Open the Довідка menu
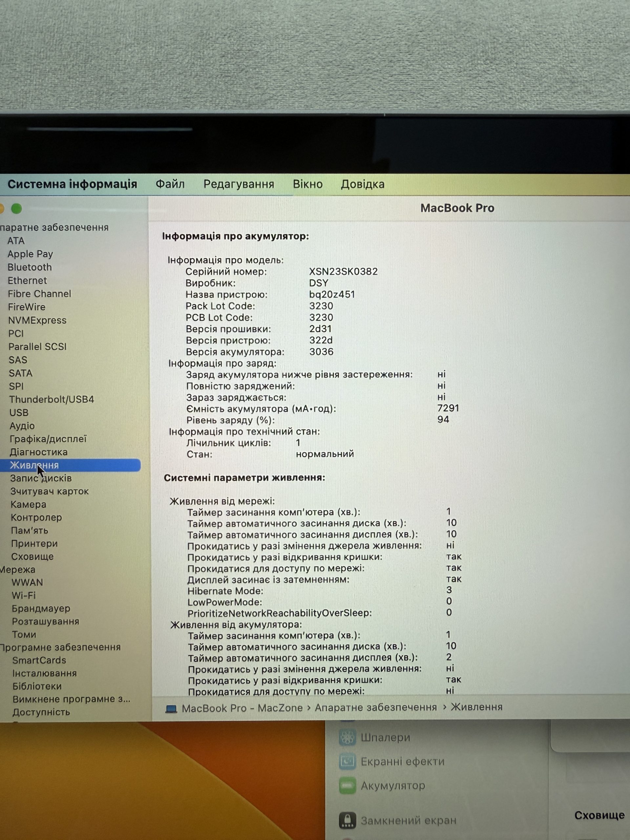 pyautogui.click(x=363, y=184)
